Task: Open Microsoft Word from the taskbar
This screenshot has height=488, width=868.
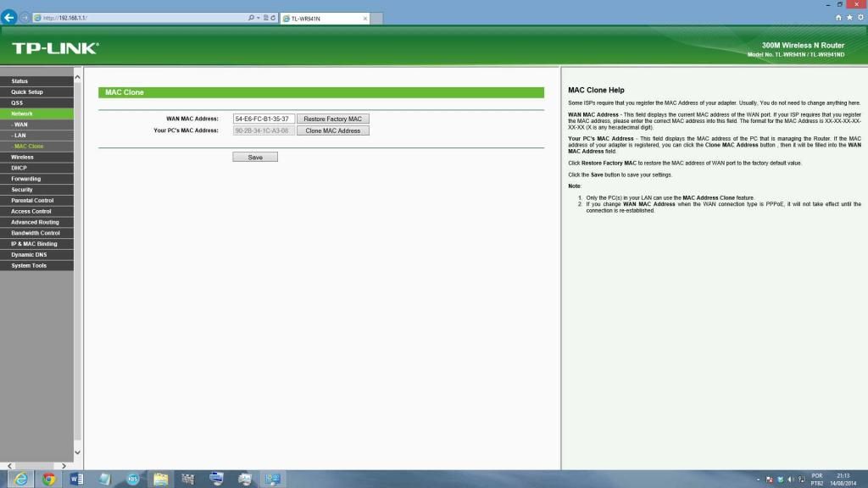Action: [x=77, y=480]
